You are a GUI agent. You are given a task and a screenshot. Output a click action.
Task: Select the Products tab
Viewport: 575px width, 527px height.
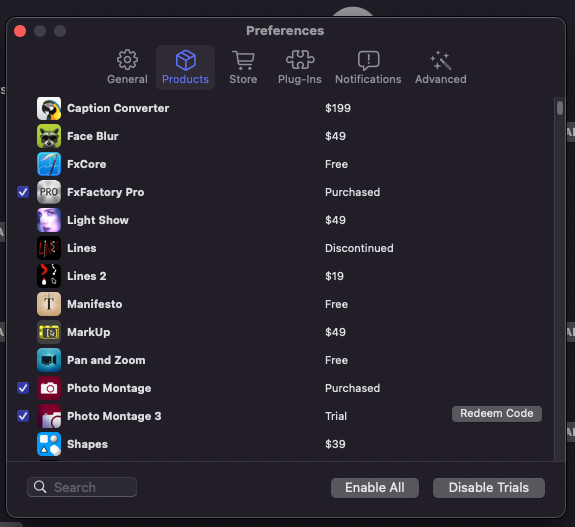pos(186,67)
